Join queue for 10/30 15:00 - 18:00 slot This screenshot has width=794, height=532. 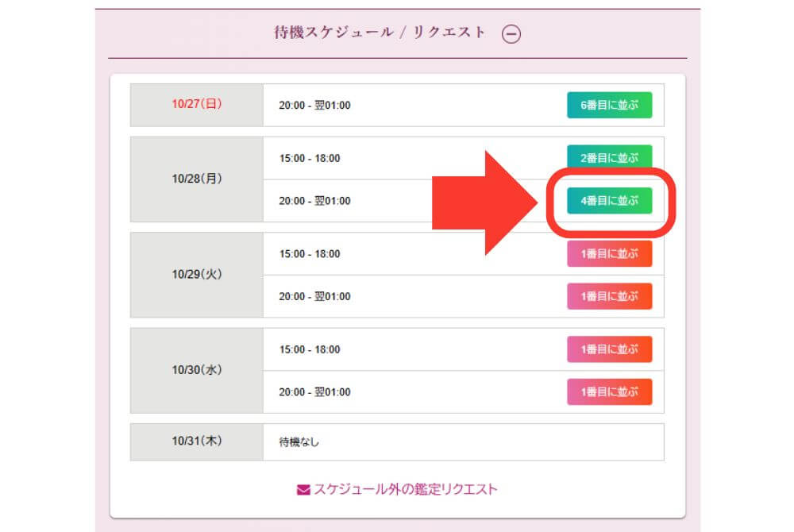(609, 349)
